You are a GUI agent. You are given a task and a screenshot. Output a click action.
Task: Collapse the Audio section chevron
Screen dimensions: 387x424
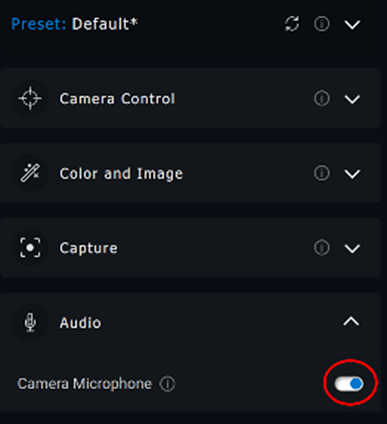point(351,322)
